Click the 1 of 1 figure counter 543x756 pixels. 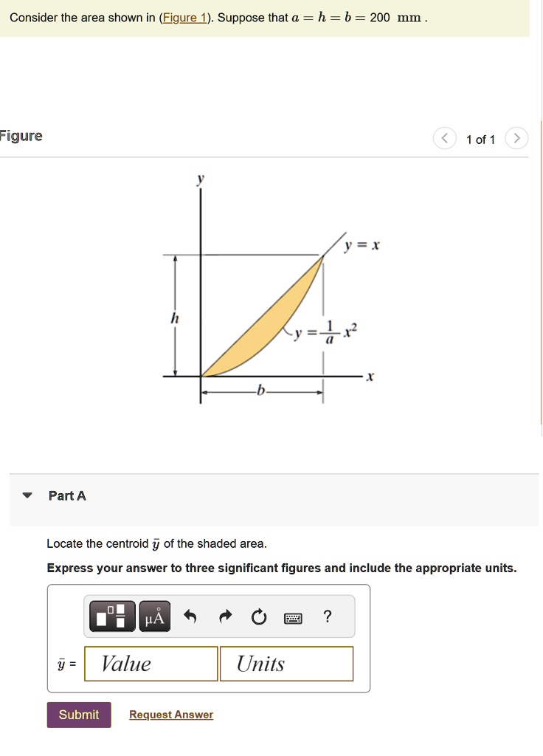click(481, 140)
